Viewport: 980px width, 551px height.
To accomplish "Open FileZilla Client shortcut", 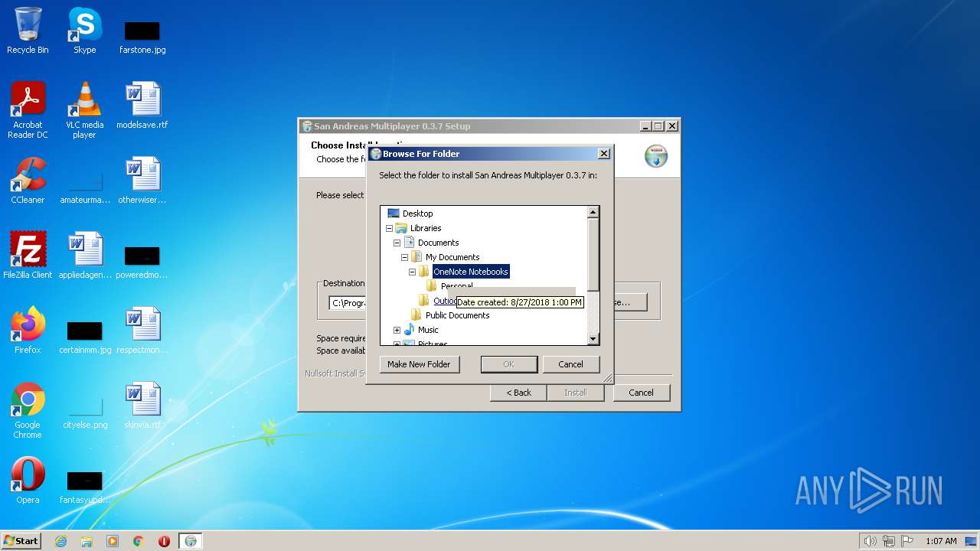I will tap(28, 256).
